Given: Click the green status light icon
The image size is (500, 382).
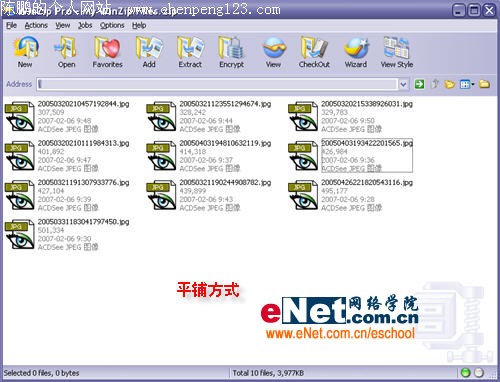Looking at the screenshot, I should 466,373.
